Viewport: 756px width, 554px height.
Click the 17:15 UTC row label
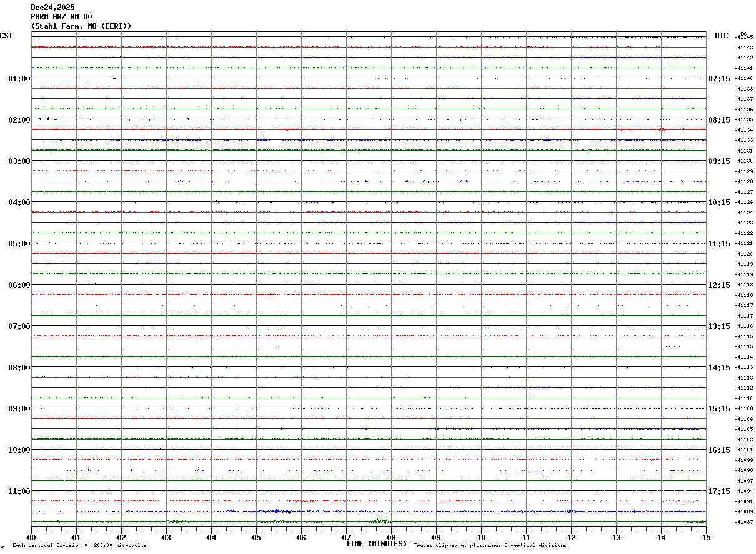[719, 491]
